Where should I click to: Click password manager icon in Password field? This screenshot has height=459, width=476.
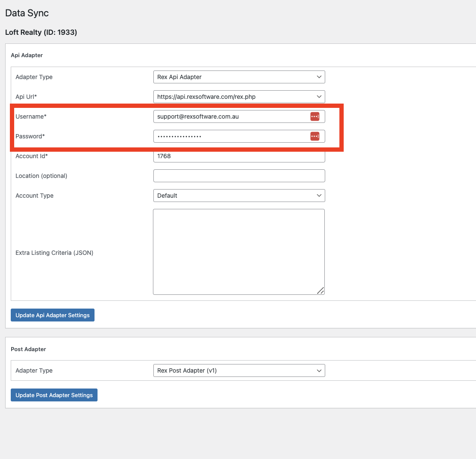315,136
